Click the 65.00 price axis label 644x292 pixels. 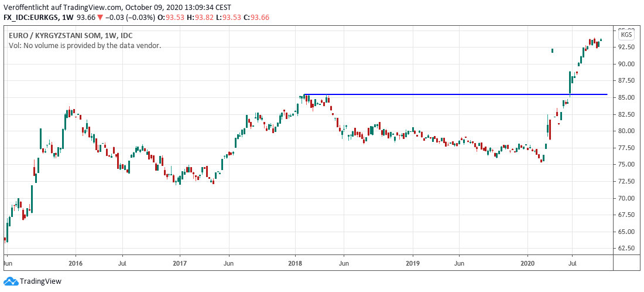tap(626, 232)
